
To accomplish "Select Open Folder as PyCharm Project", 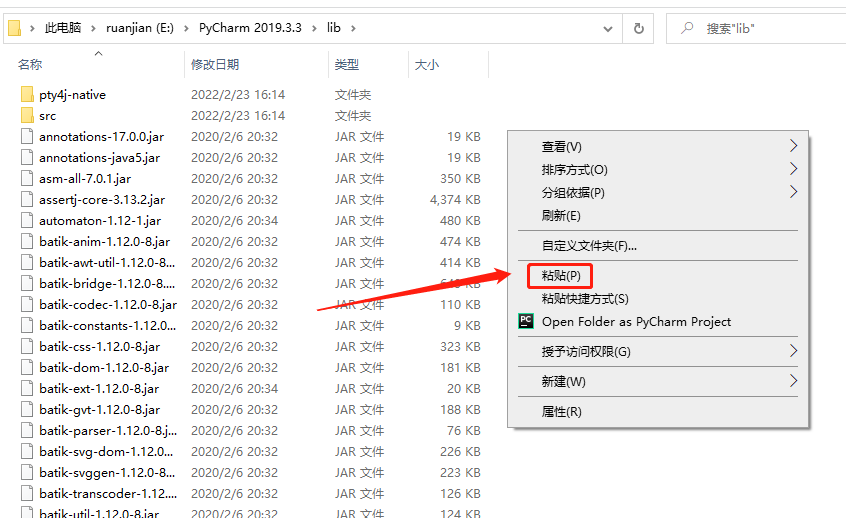I will pyautogui.click(x=658, y=322).
